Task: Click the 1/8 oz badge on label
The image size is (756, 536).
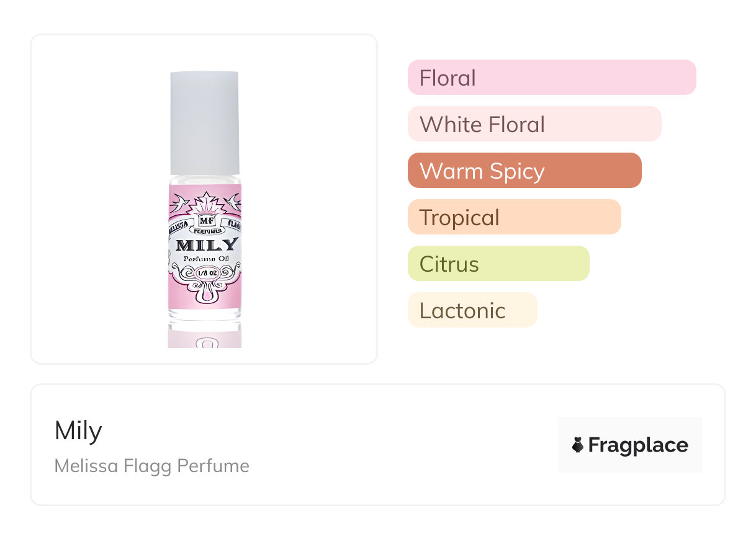Action: pos(204,272)
